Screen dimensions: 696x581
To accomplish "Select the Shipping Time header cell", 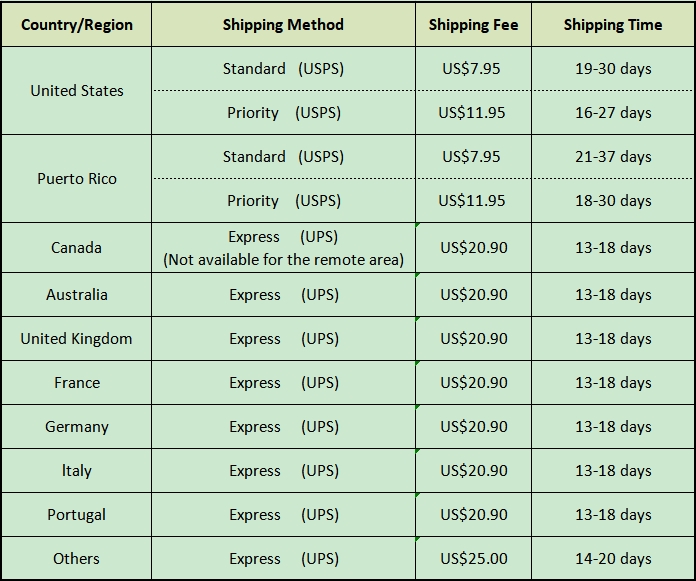I will 612,25.
